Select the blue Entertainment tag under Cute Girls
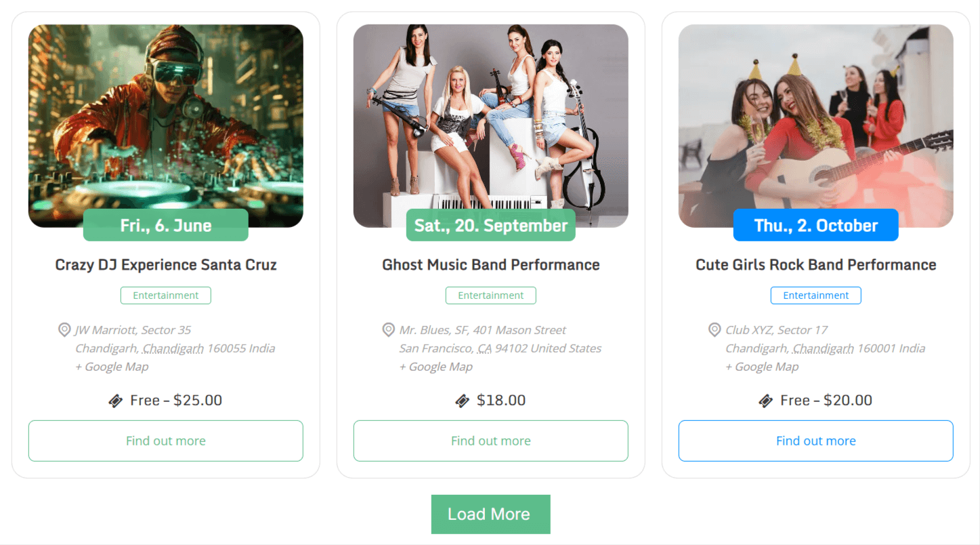Screen dimensions: 980x545 (816, 296)
